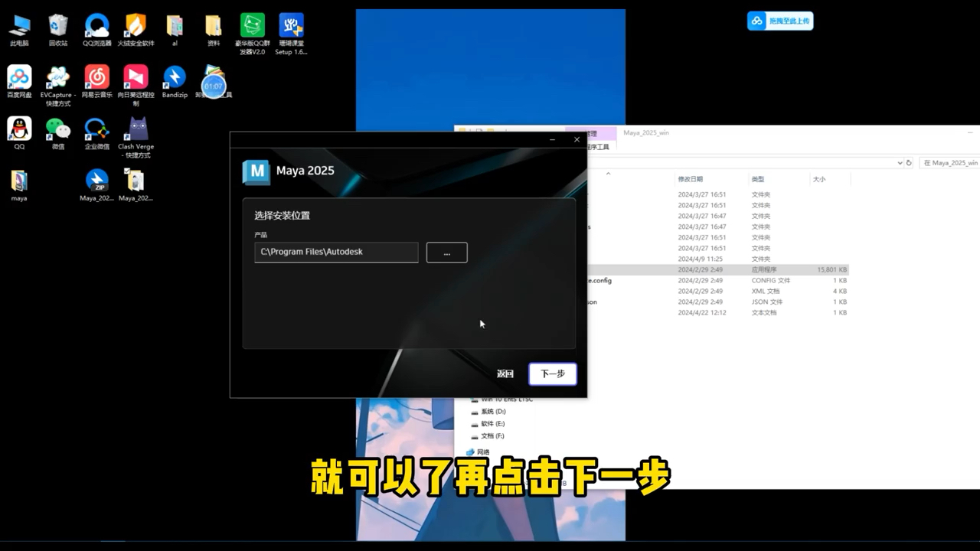Launch 火绒安全软件 from the desktop
This screenshot has height=551, width=980.
(x=136, y=31)
